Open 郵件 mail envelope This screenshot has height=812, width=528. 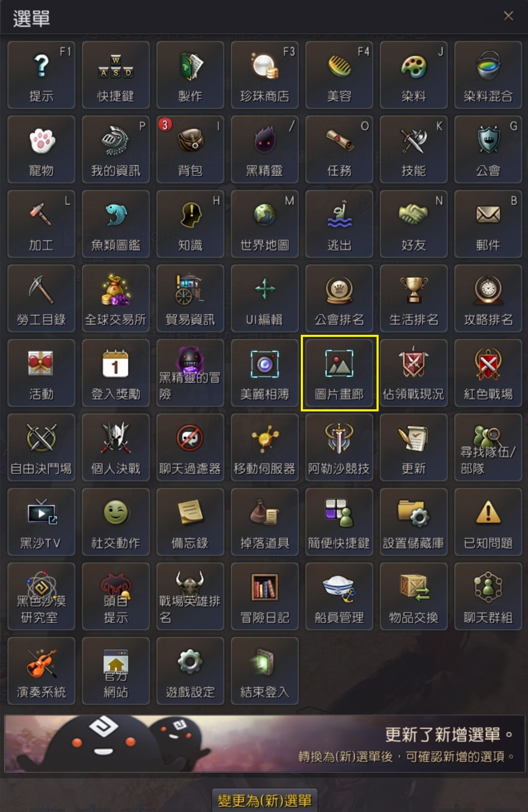tap(488, 224)
